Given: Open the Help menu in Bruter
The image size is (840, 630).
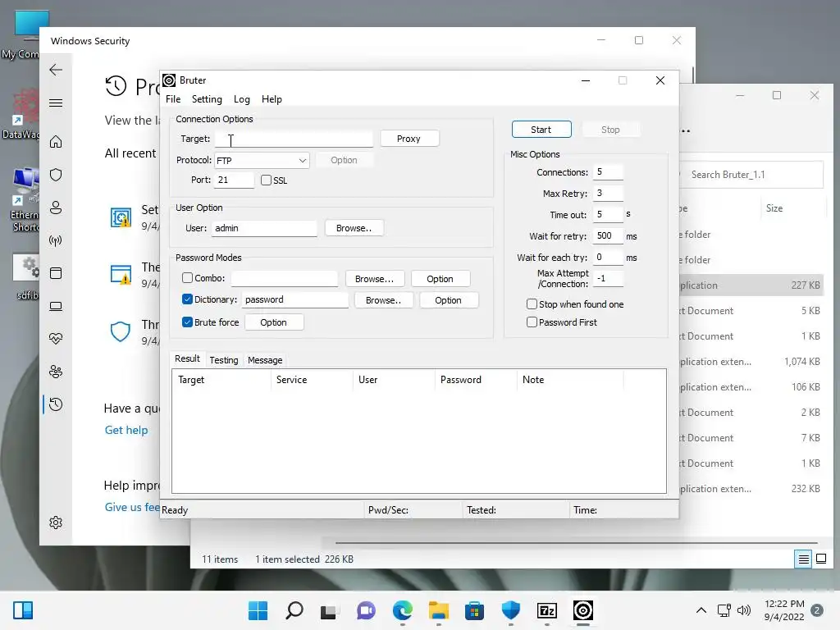Looking at the screenshot, I should point(272,99).
